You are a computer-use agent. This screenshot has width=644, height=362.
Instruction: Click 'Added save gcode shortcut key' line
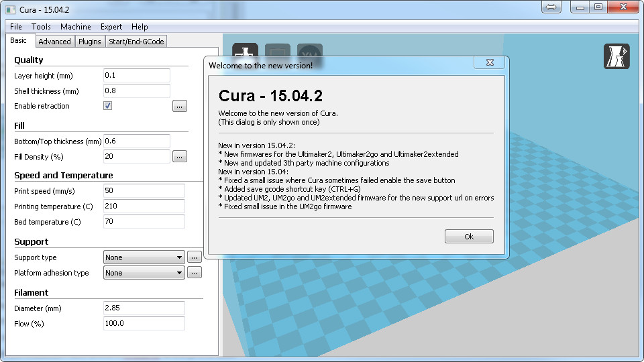[x=290, y=189]
